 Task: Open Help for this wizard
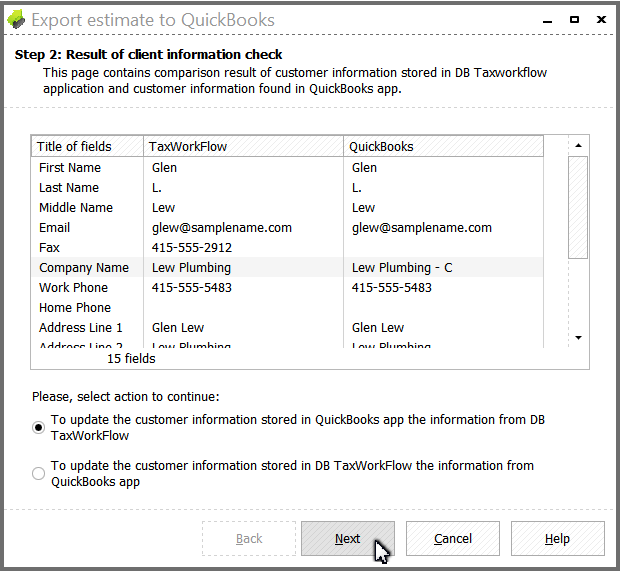click(558, 539)
